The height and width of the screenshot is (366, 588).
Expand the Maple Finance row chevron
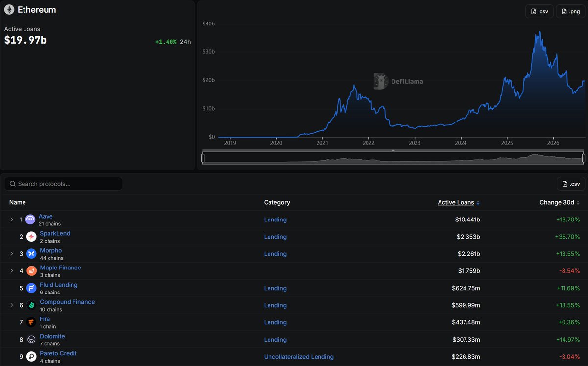[12, 271]
